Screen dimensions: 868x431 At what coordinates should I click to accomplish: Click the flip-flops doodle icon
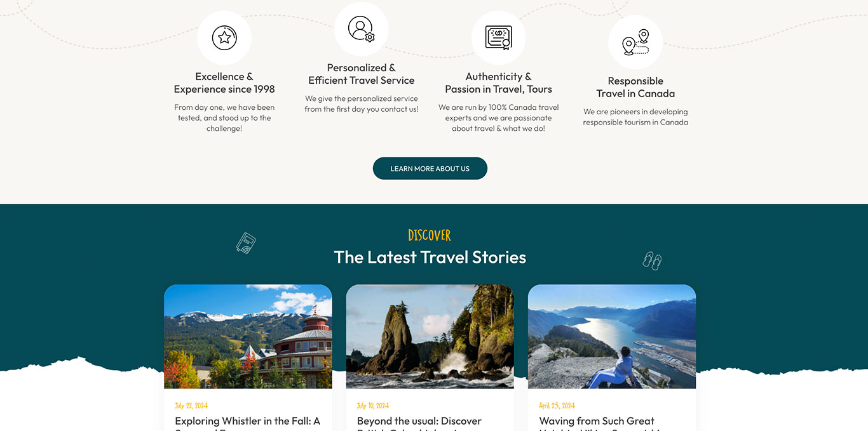coord(652,260)
